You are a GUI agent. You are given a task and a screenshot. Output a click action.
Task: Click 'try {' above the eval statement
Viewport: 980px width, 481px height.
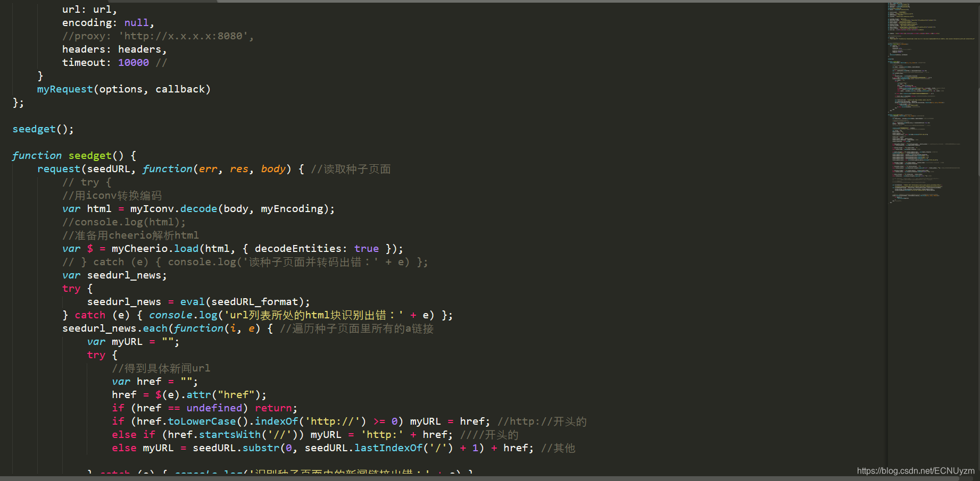point(78,289)
